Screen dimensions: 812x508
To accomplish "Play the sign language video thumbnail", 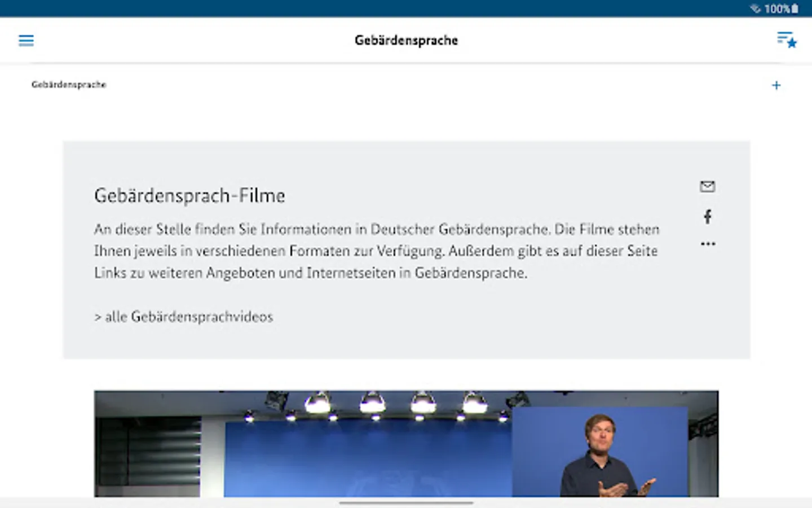I will coord(406,444).
